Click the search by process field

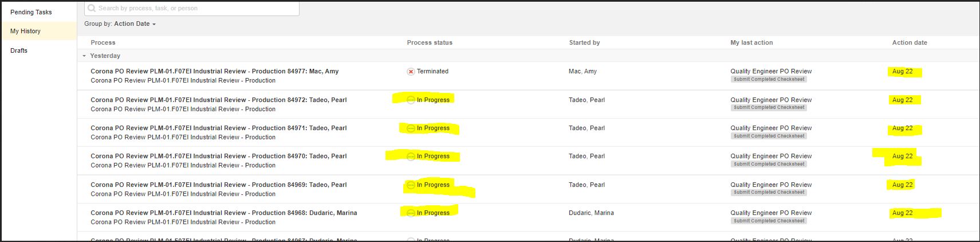[195, 9]
